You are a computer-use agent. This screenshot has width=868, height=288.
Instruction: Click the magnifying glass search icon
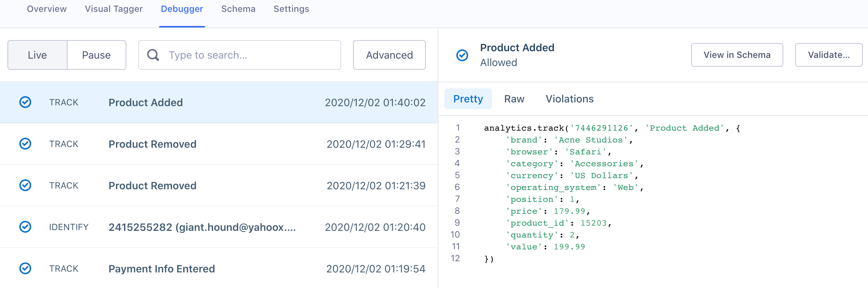(153, 55)
